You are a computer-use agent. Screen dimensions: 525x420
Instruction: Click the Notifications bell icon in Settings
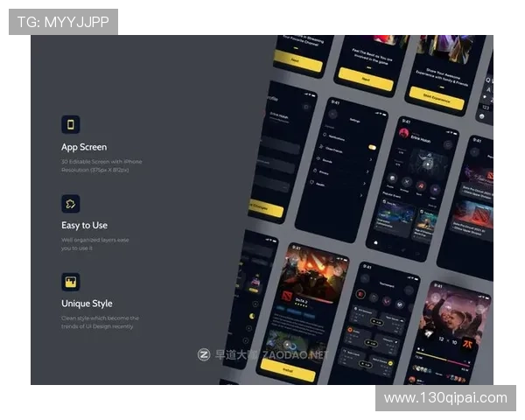322,136
